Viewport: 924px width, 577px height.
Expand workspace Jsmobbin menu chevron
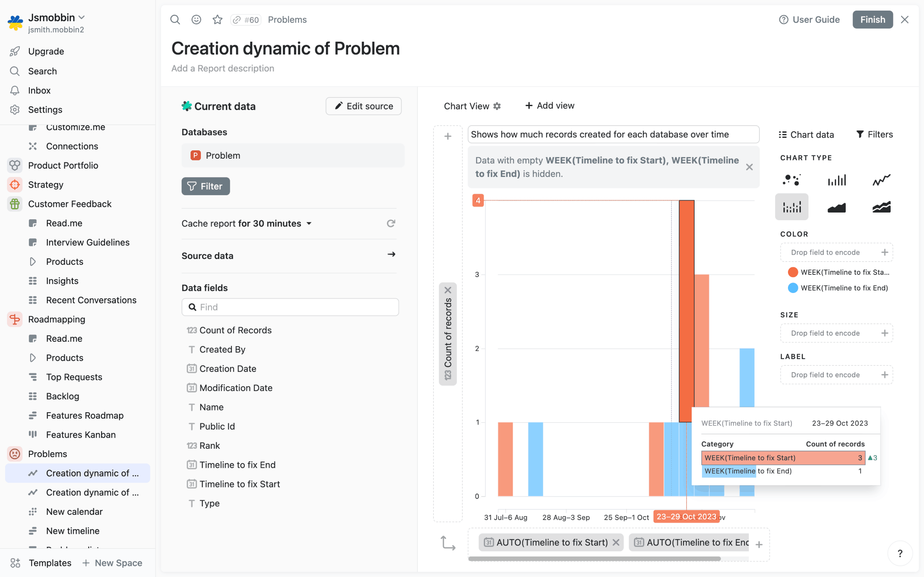pos(81,18)
